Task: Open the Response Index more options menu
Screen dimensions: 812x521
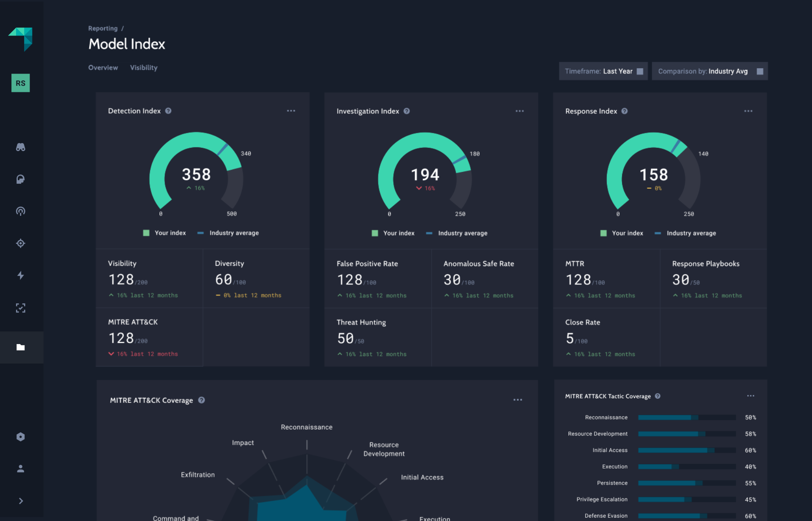Action: [x=749, y=111]
